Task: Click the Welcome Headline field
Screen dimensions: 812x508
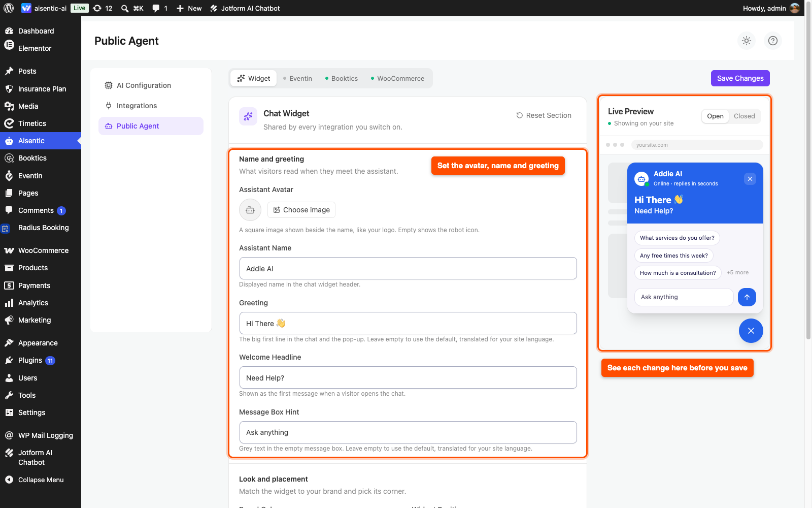Action: coord(408,377)
